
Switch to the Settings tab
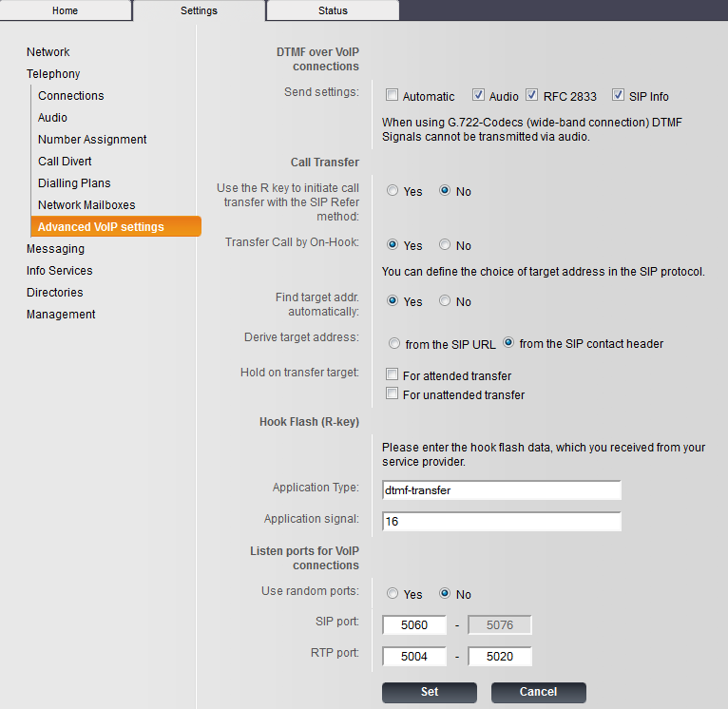coord(199,10)
